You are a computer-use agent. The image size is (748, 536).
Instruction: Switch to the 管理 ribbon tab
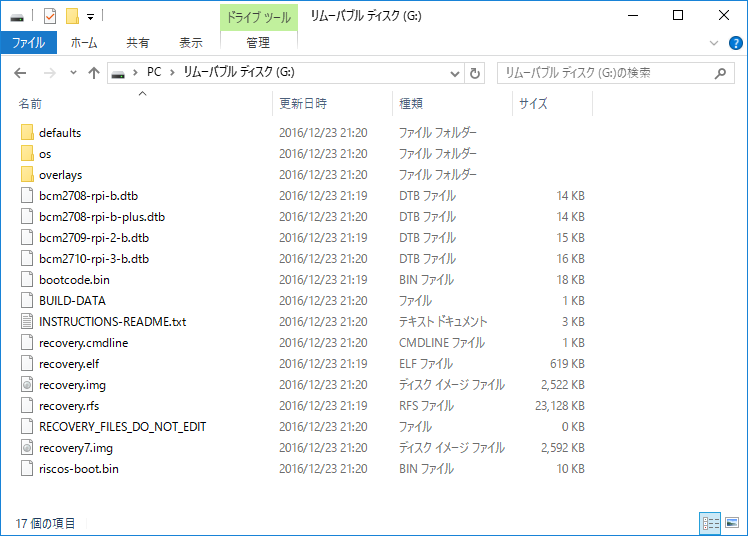point(258,42)
